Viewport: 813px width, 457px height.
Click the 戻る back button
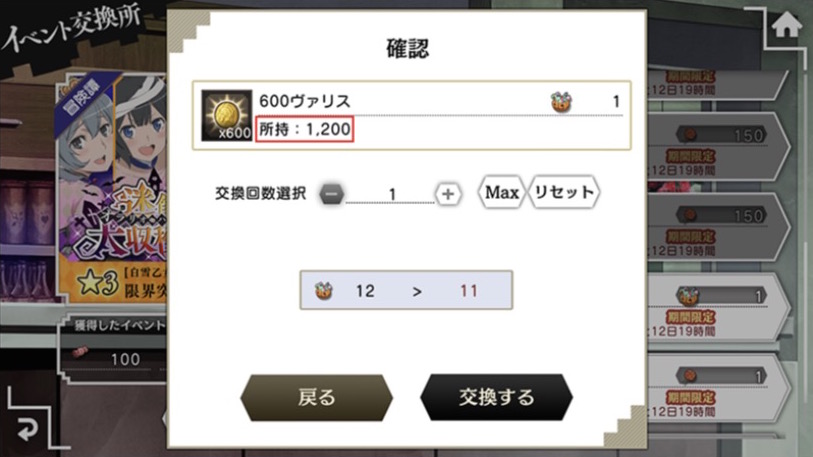click(316, 397)
